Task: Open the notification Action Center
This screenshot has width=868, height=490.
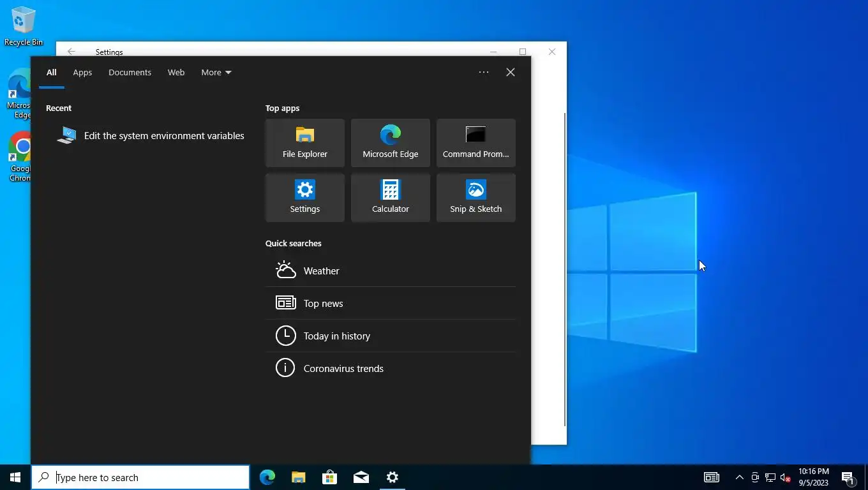Action: click(x=848, y=477)
